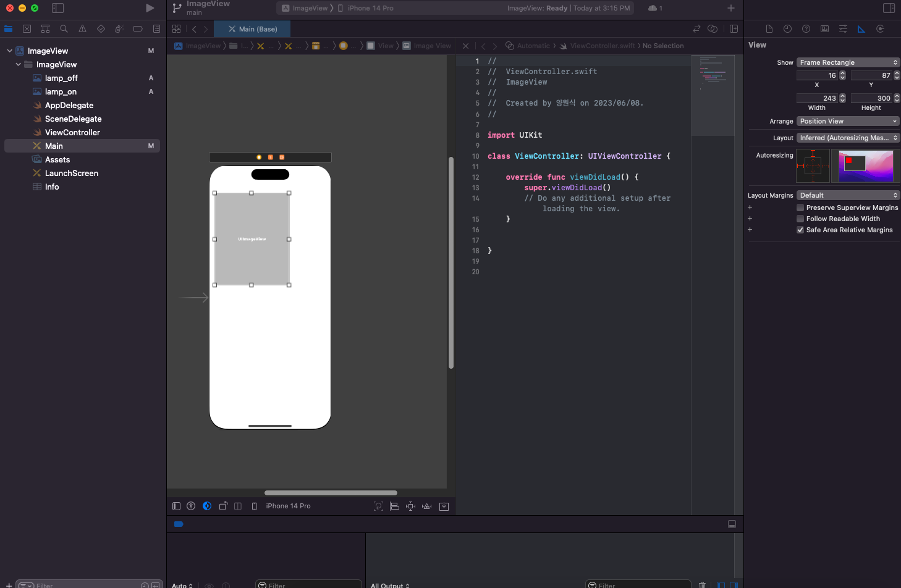Select the UIImageView on the canvas
Image resolution: width=901 pixels, height=588 pixels.
(x=252, y=239)
